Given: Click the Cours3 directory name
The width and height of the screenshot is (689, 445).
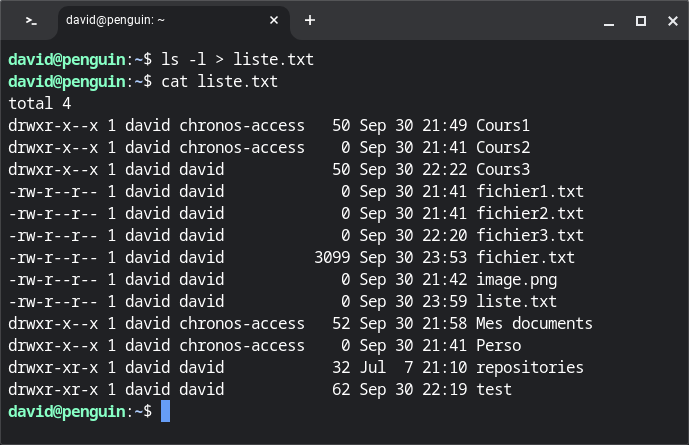Looking at the screenshot, I should pos(502,169).
